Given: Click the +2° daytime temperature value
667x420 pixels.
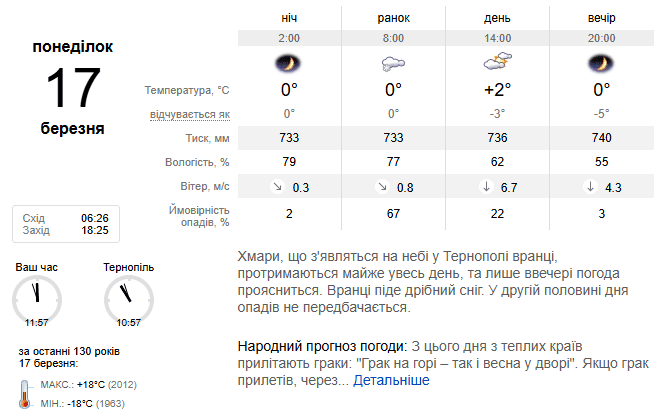Looking at the screenshot, I should point(497,90).
